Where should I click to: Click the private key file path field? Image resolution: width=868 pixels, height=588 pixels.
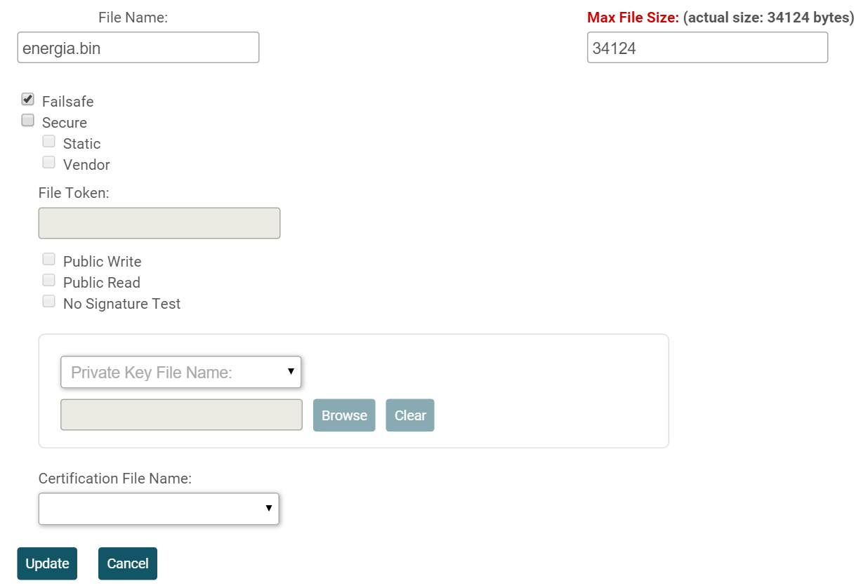pyautogui.click(x=181, y=415)
